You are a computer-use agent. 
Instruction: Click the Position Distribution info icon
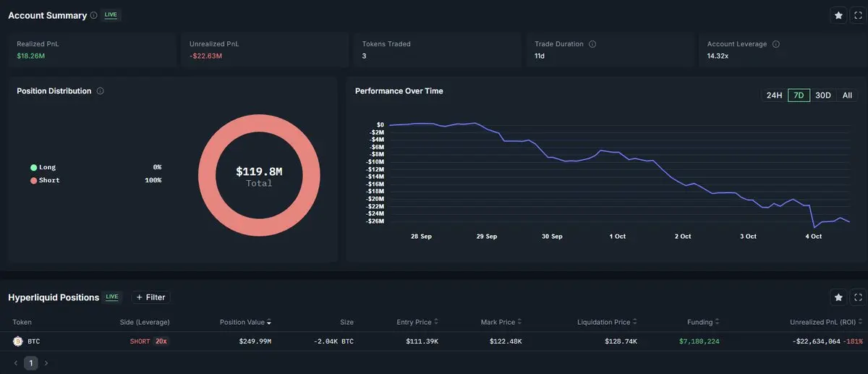(x=100, y=91)
